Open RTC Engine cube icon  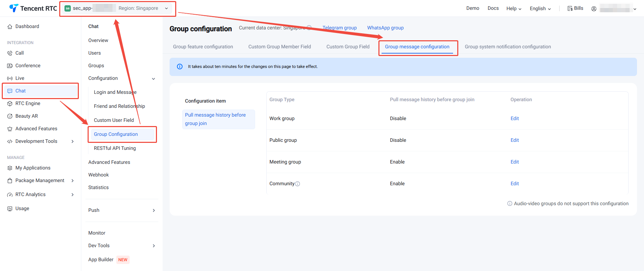[10, 104]
